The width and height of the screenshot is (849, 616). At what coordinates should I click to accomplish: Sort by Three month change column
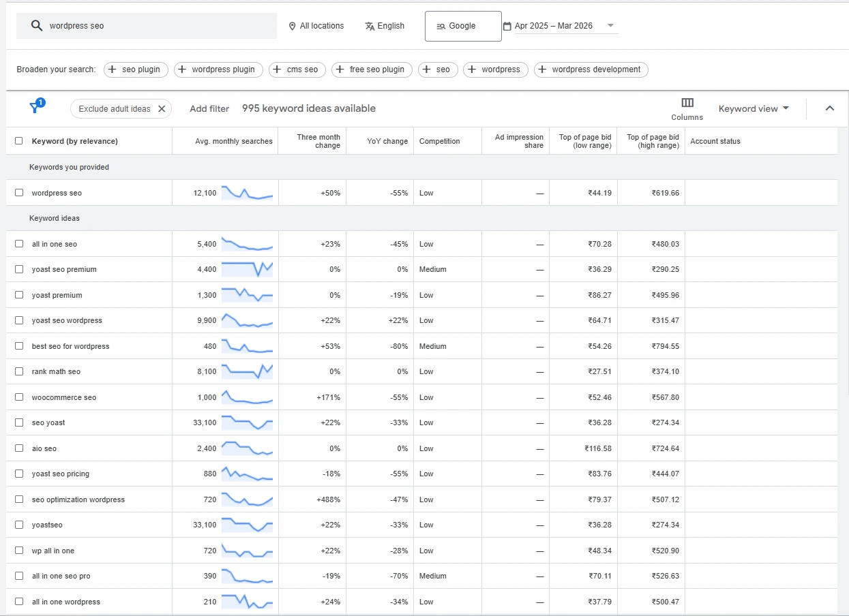318,141
